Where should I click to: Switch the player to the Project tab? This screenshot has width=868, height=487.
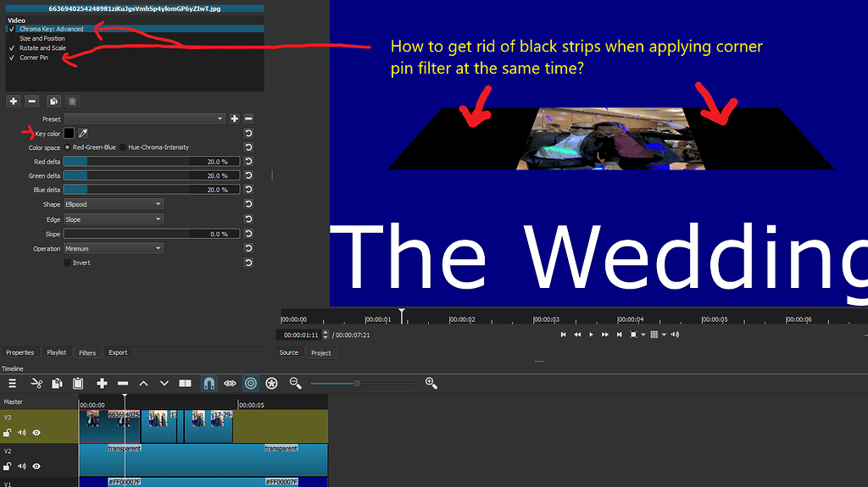(321, 352)
